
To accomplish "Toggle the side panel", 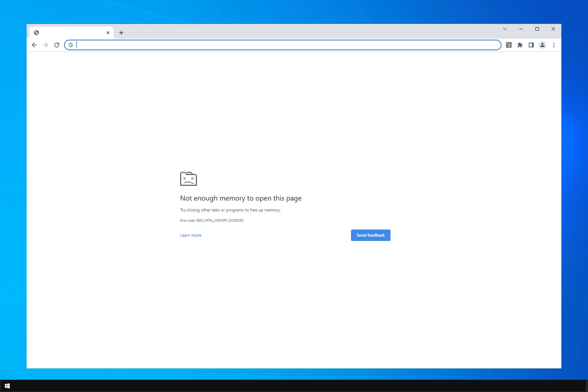I will tap(531, 45).
